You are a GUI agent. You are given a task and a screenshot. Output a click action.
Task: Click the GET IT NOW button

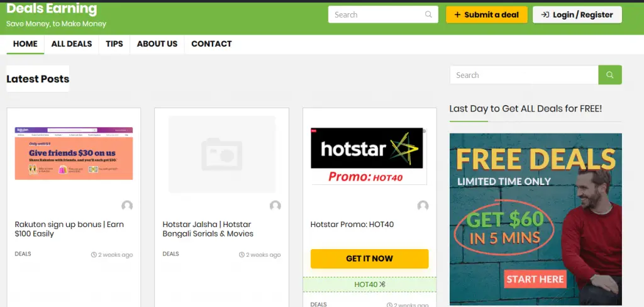(x=370, y=259)
